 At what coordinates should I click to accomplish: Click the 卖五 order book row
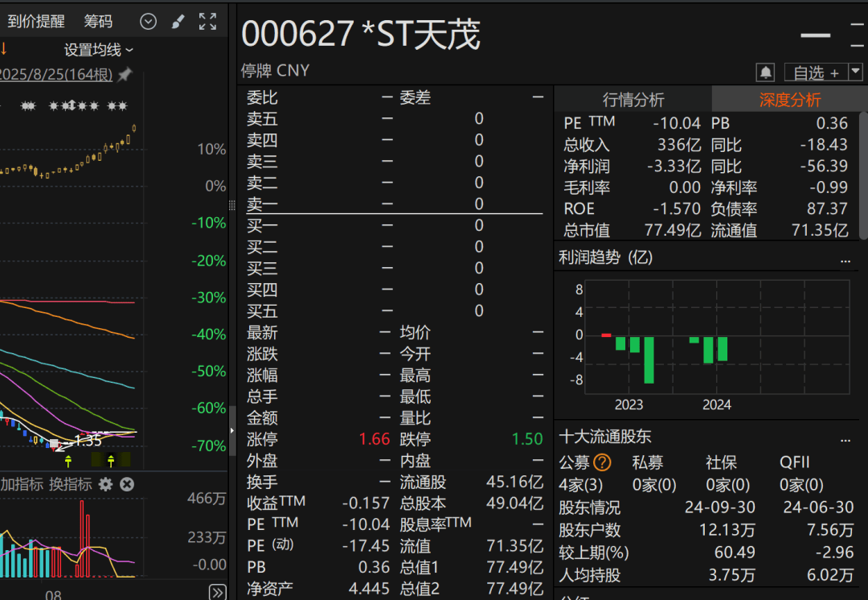pyautogui.click(x=395, y=118)
